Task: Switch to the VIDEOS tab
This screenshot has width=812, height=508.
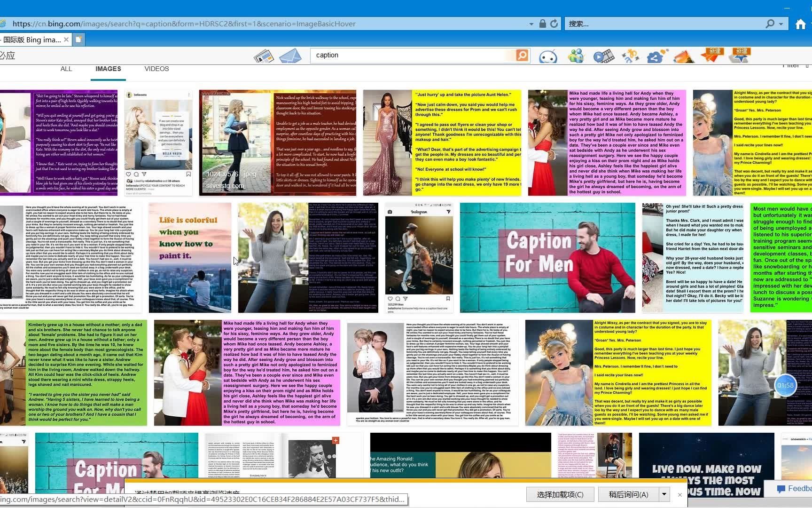Action: (156, 69)
